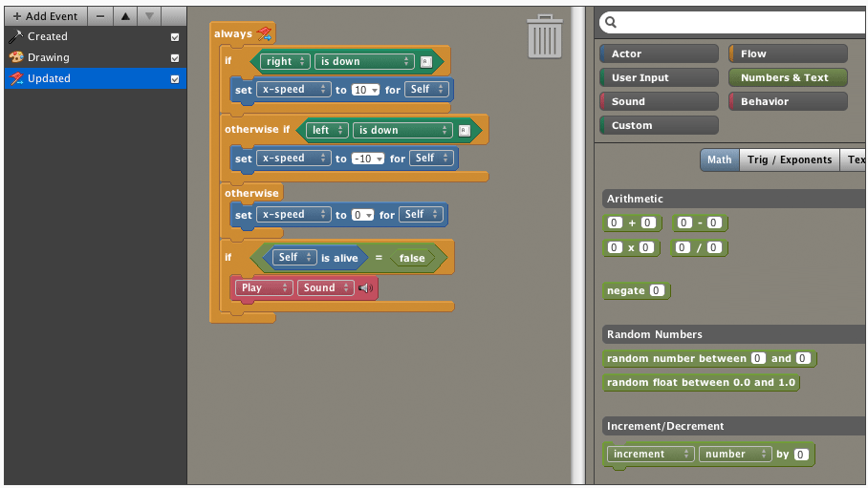Open Self dropdown in the set-to-10 block
This screenshot has height=488, width=868.
426,89
